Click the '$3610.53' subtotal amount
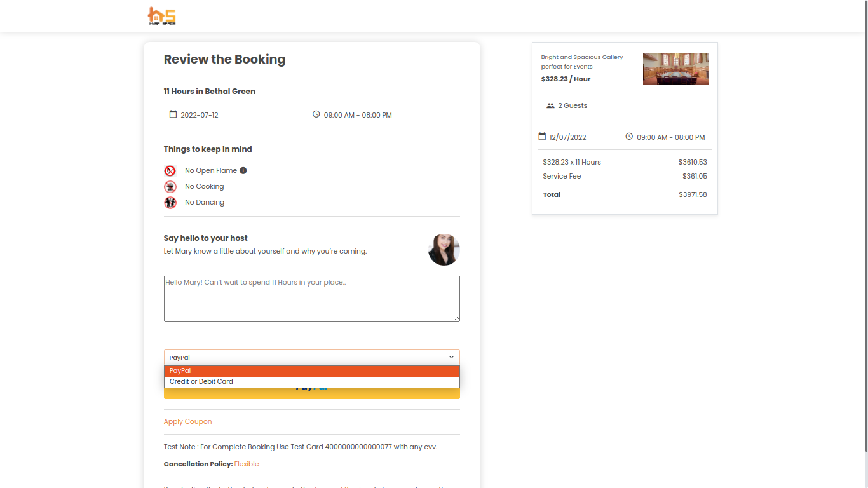 coord(693,162)
